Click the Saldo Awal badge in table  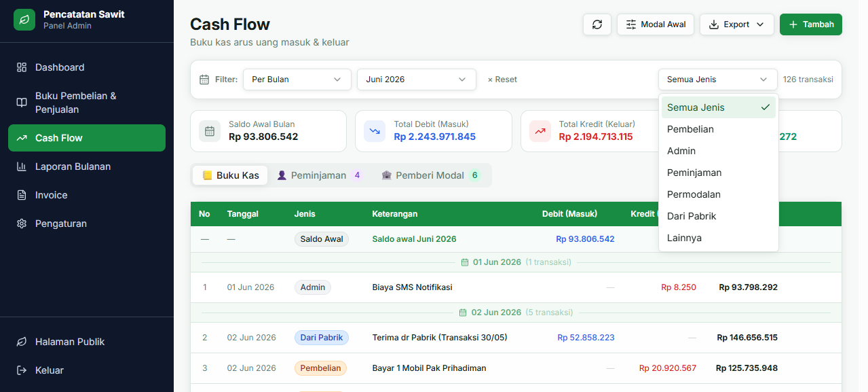pyautogui.click(x=322, y=239)
